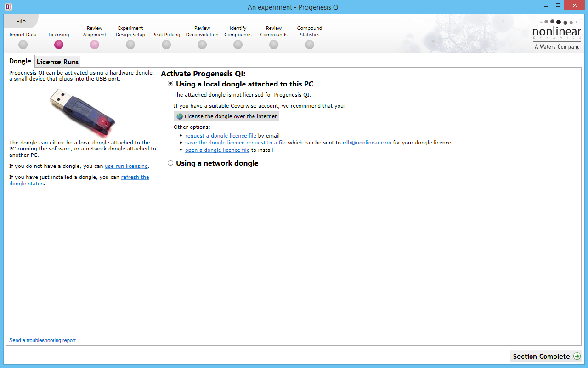
Task: Click the Activate Progenesis QI heading
Action: pos(203,74)
